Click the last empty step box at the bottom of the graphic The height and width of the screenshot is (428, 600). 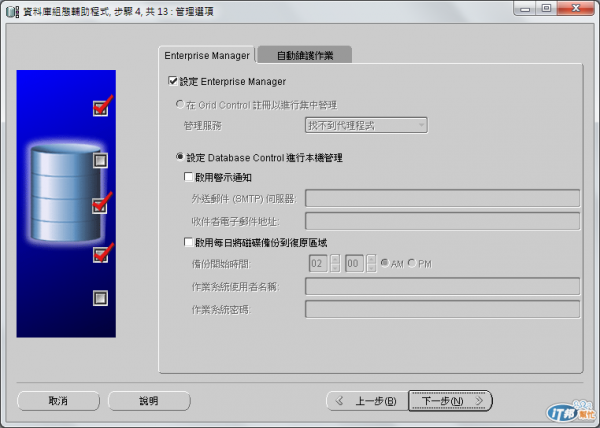(x=101, y=298)
